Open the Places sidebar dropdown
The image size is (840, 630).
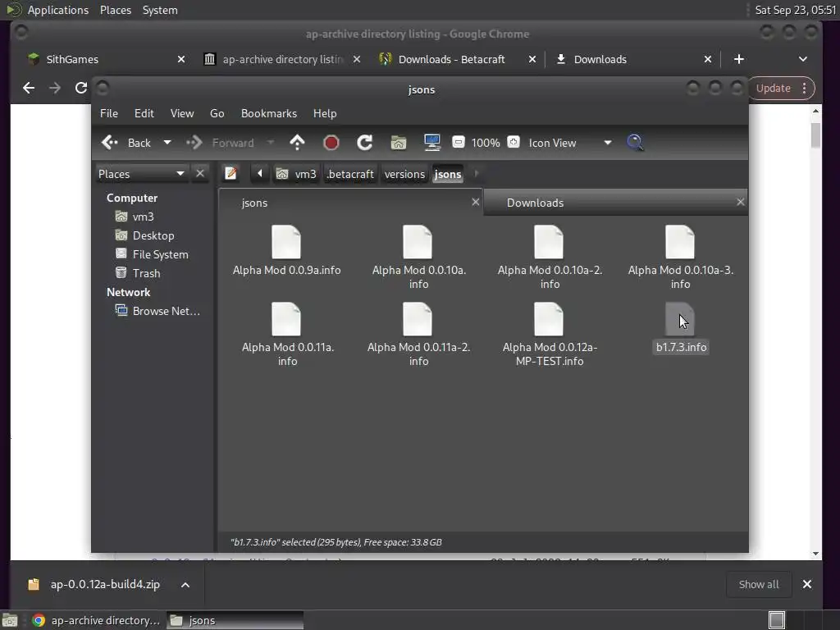pyautogui.click(x=141, y=174)
